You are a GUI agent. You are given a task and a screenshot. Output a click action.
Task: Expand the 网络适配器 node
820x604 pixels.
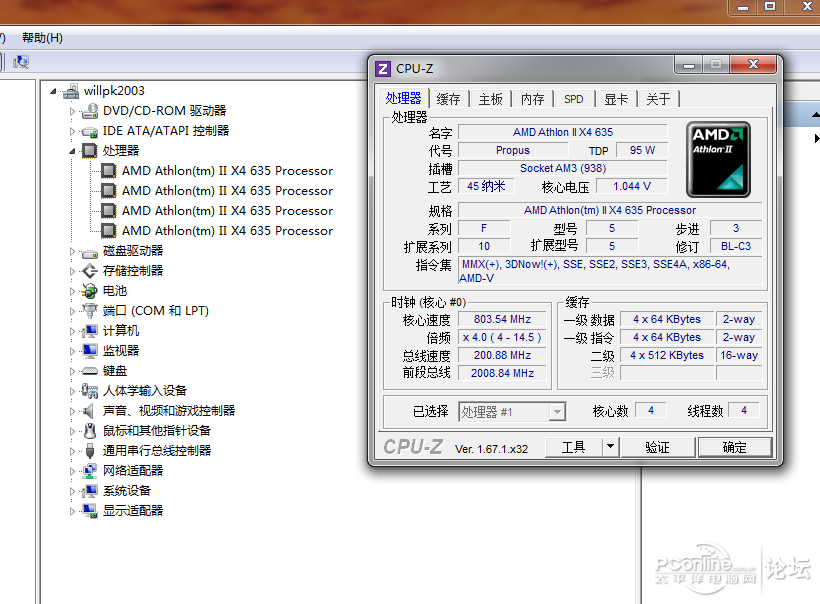click(x=73, y=471)
